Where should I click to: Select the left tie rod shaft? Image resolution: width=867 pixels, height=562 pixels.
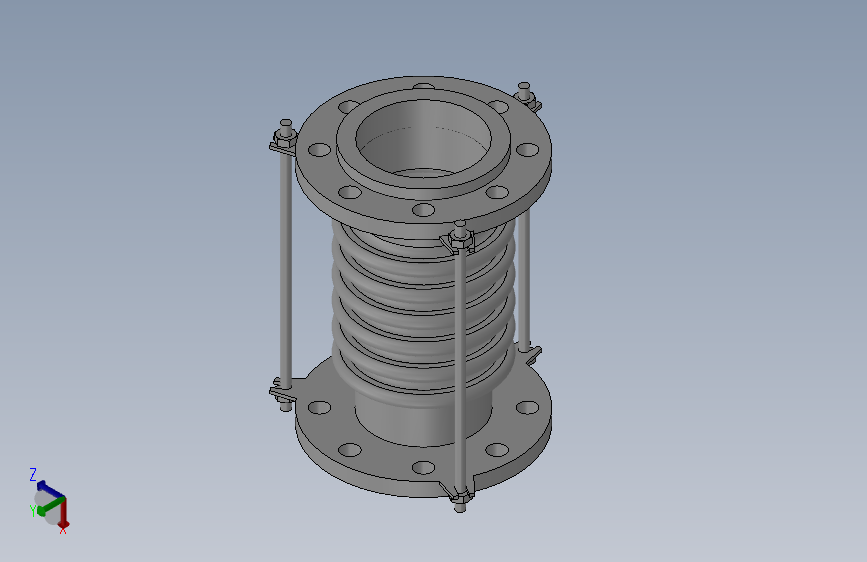coord(285,271)
